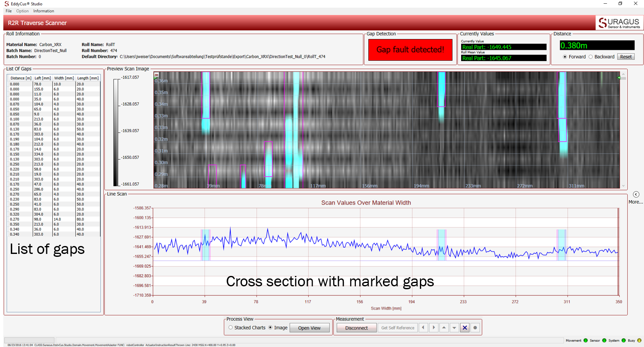Click the Width [mm] column header
The image size is (644, 347).
[64, 78]
